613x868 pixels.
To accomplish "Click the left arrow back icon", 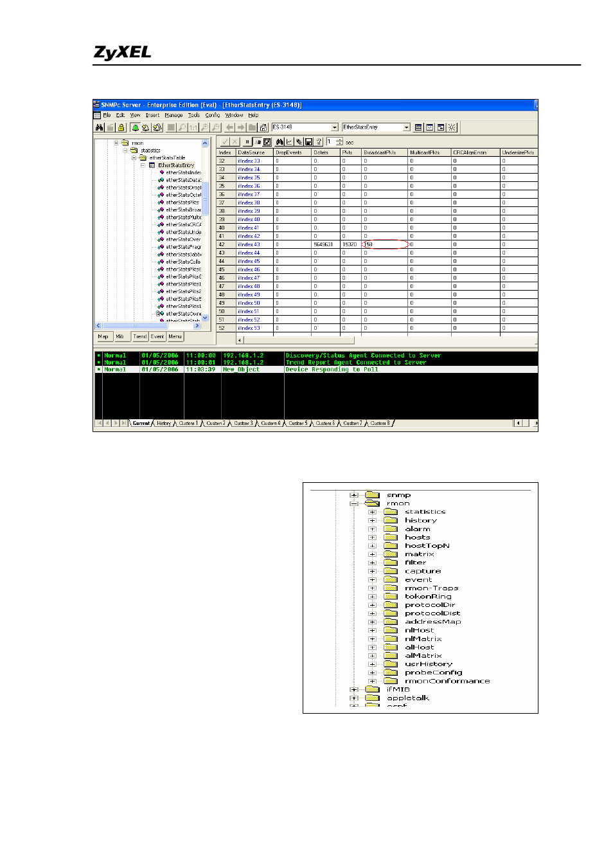I will [x=229, y=127].
